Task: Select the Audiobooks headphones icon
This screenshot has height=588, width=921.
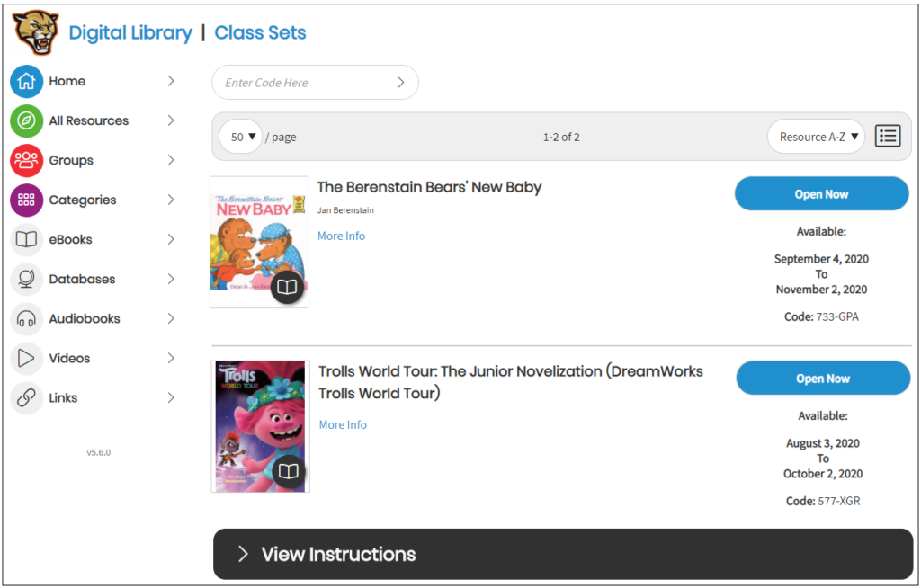Action: pos(26,318)
